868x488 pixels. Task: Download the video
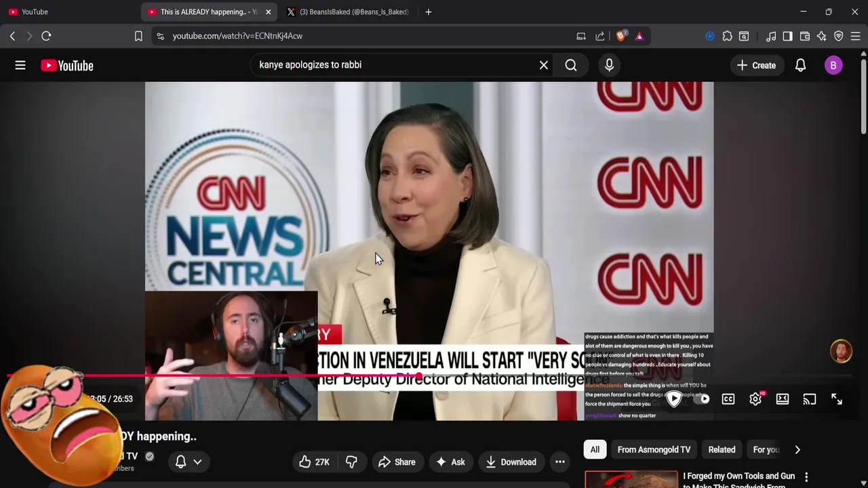pyautogui.click(x=511, y=462)
